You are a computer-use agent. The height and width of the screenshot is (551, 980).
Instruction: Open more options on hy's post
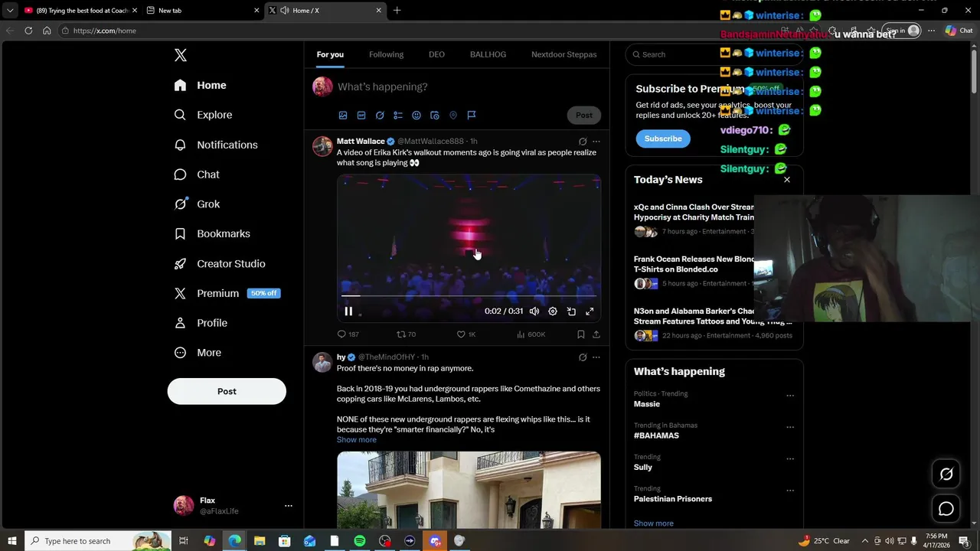(x=596, y=357)
